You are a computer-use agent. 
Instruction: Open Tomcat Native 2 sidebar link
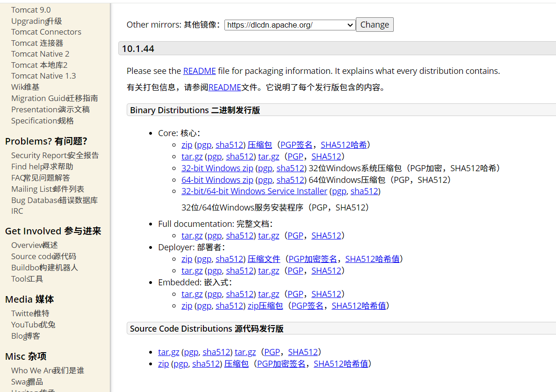tap(40, 54)
